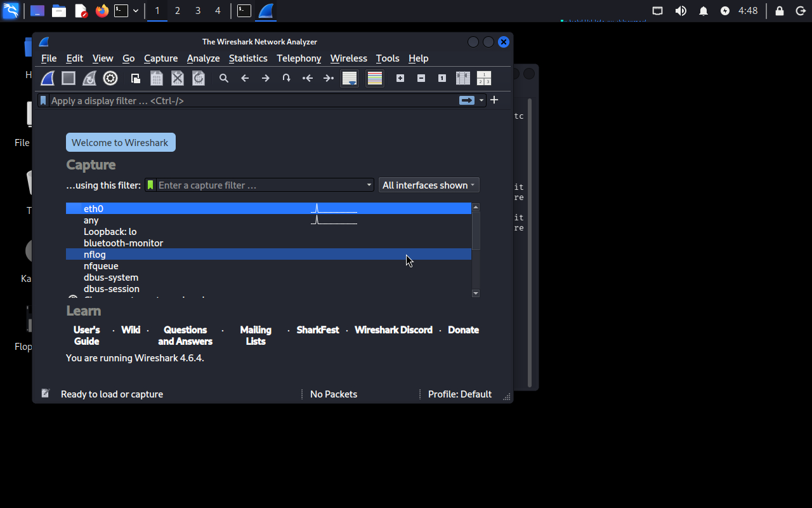Viewport: 812px width, 508px height.
Task: Toggle packet colorization button
Action: (375, 78)
